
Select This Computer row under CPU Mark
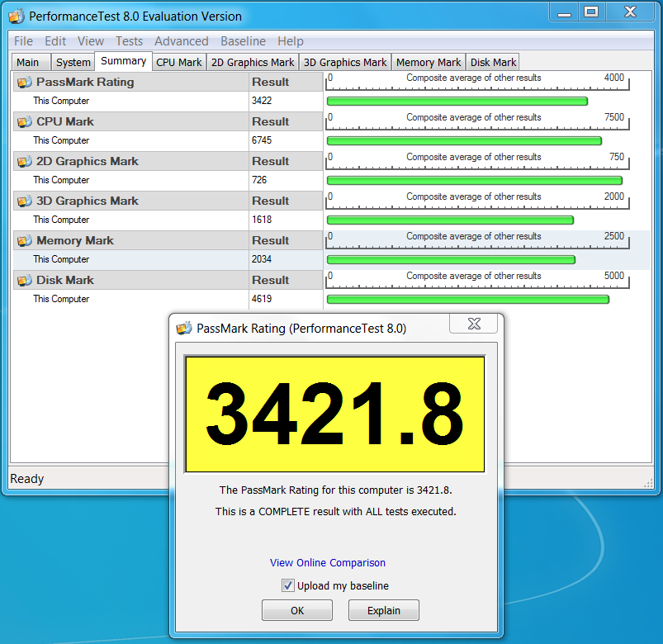click(131, 140)
